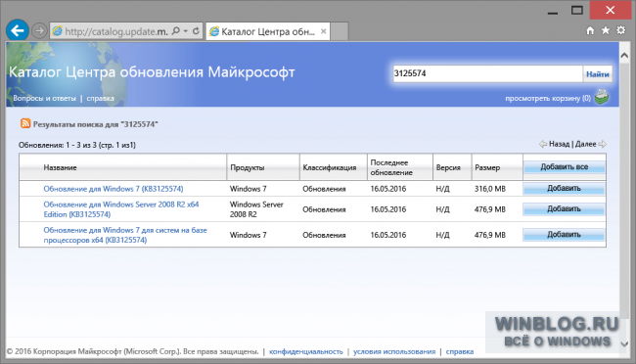Click the 'Далее' right arrow icon
Viewport: 636px width, 364px height.
(603, 144)
